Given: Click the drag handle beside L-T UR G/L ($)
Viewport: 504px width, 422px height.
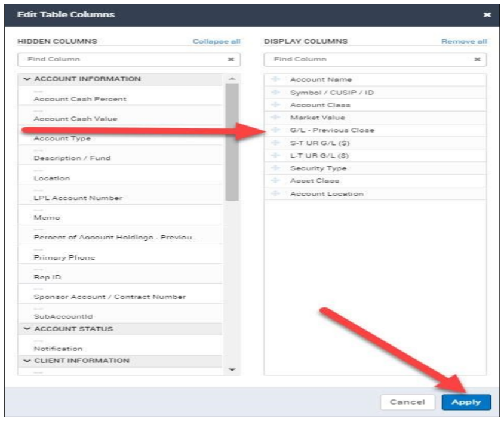Looking at the screenshot, I should (275, 155).
